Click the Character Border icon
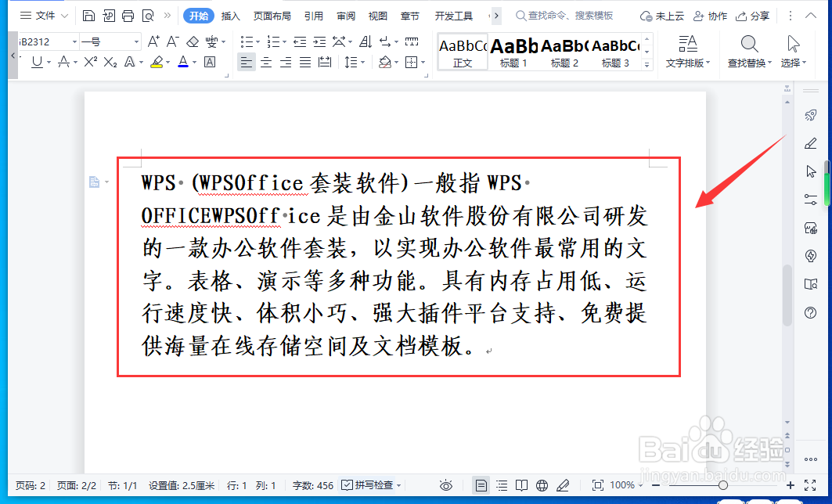832x504 pixels. (x=210, y=62)
